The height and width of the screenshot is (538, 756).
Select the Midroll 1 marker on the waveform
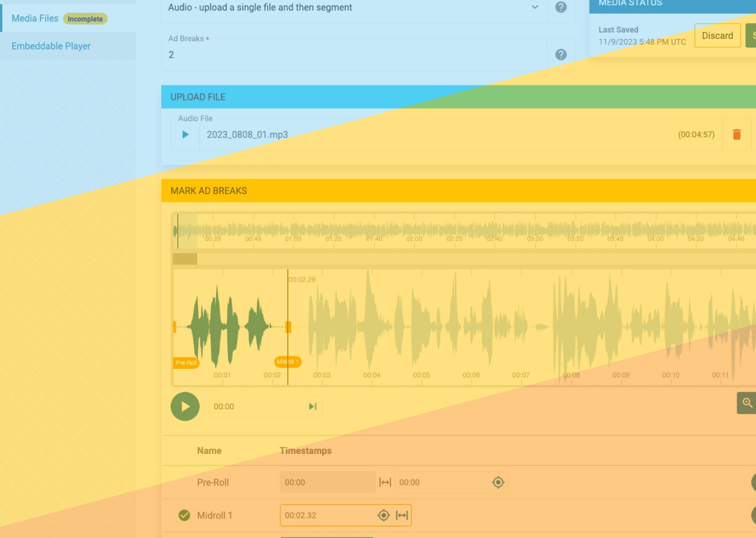pyautogui.click(x=287, y=361)
